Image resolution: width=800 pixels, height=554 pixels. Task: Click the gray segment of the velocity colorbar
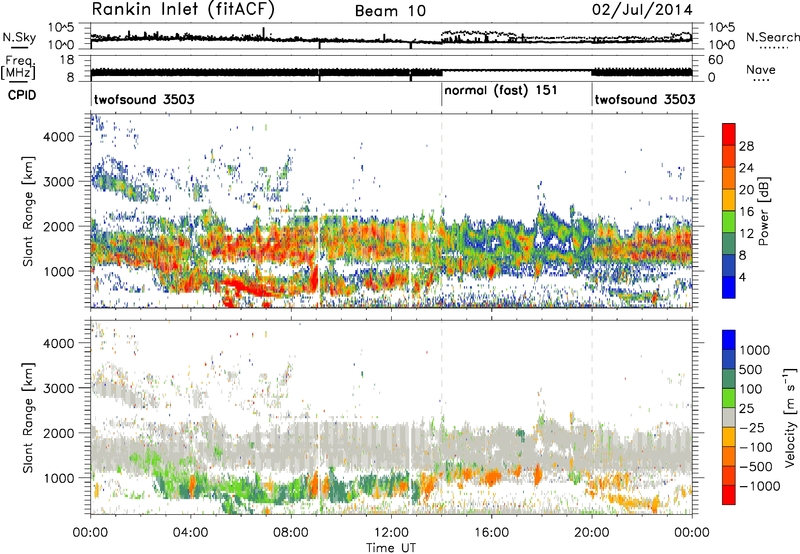coord(729,417)
